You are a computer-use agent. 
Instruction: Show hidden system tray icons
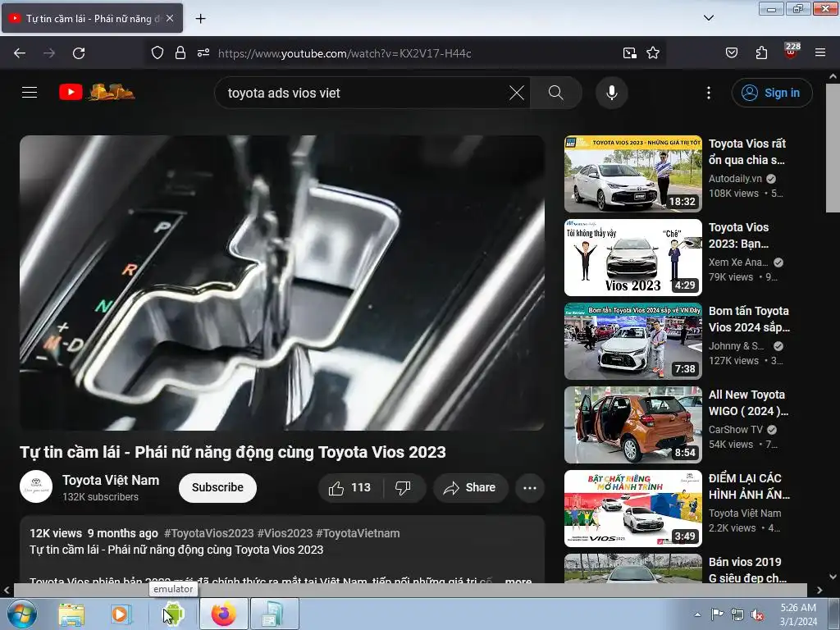[697, 614]
